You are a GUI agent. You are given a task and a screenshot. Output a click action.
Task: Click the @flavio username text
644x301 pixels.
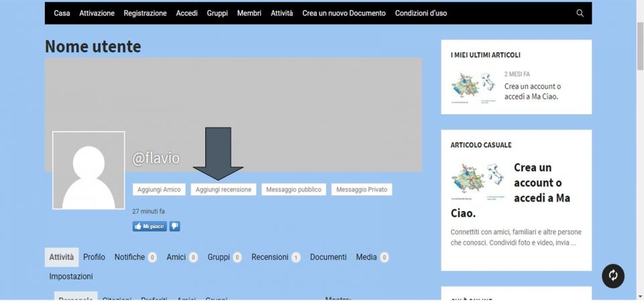point(156,158)
